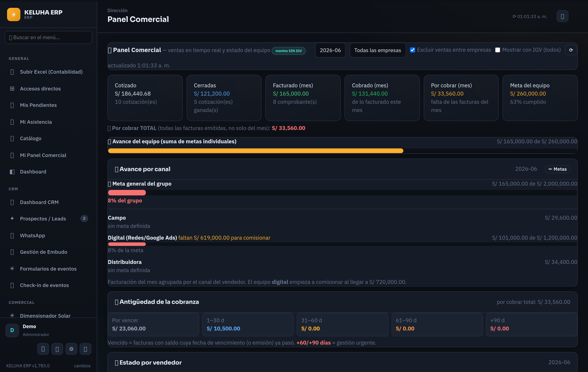Click the Por vencer aging box
Screen dimensions: 588x372
pyautogui.click(x=153, y=325)
